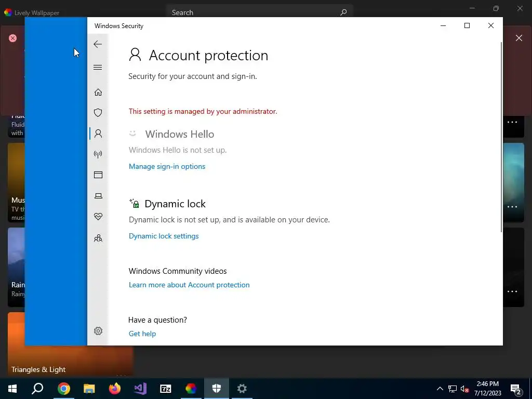Click network status tray icon
The height and width of the screenshot is (399, 532).
(453, 389)
